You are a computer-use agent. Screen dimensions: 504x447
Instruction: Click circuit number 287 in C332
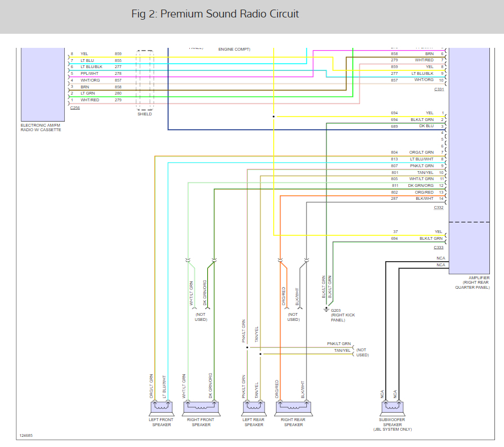pos(394,199)
